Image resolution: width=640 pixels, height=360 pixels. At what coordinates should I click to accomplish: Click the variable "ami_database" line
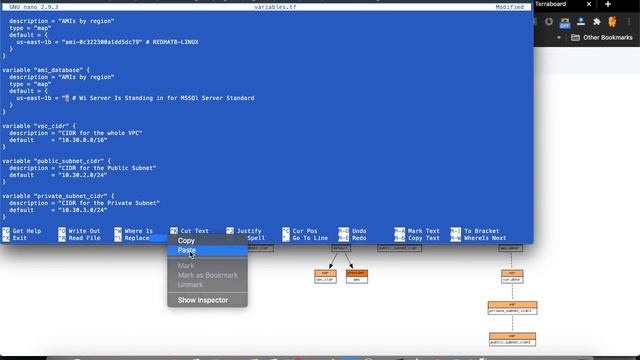(46, 70)
